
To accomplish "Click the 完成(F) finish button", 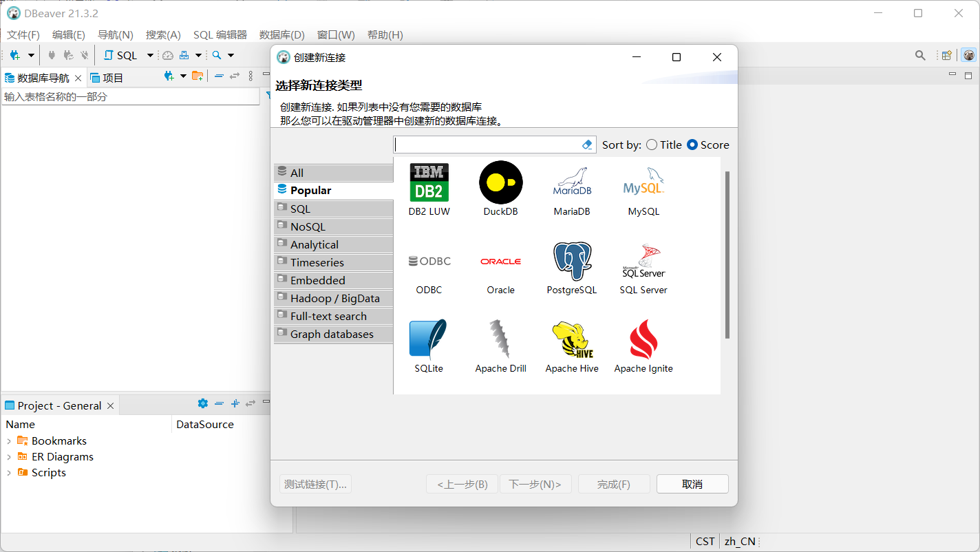I will point(614,484).
